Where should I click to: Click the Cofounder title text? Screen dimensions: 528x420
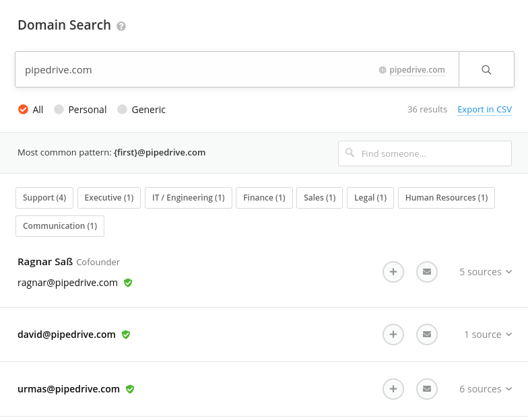98,262
